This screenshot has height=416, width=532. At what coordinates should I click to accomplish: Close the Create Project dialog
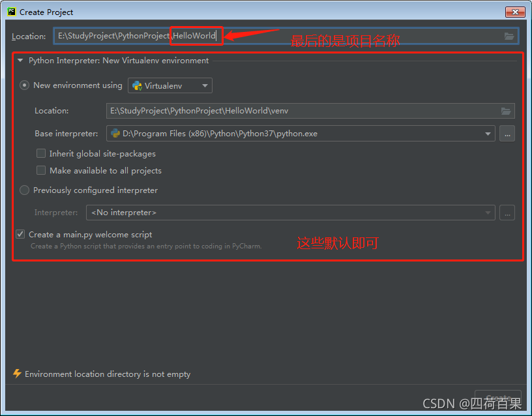(x=515, y=12)
